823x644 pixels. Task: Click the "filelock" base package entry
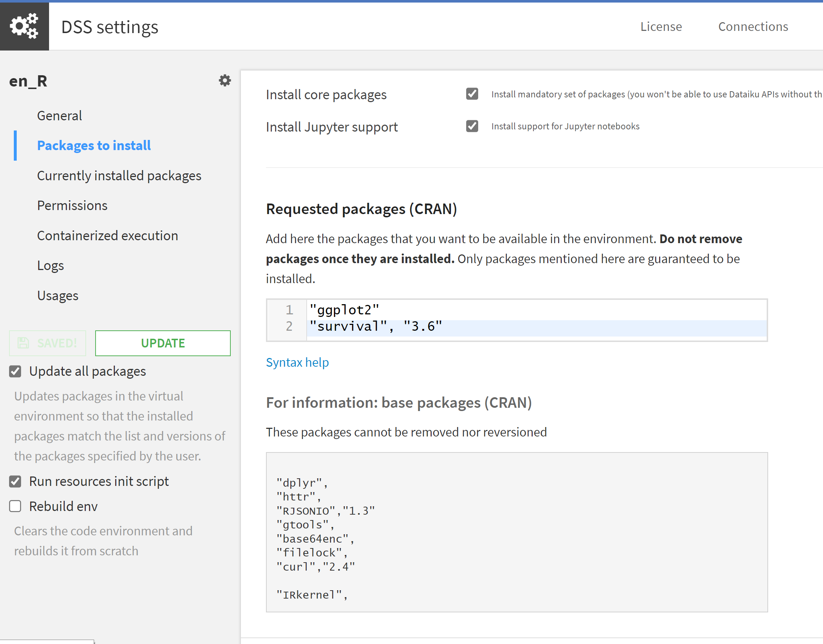(x=312, y=553)
